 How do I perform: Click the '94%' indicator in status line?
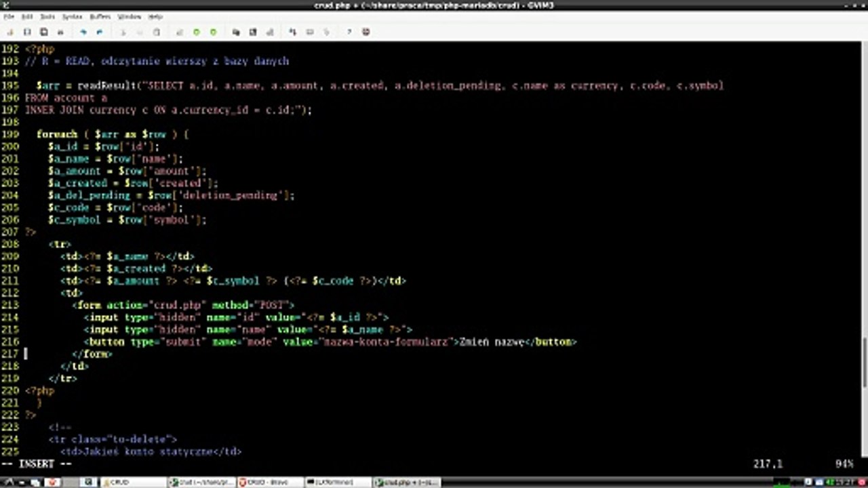tap(844, 464)
